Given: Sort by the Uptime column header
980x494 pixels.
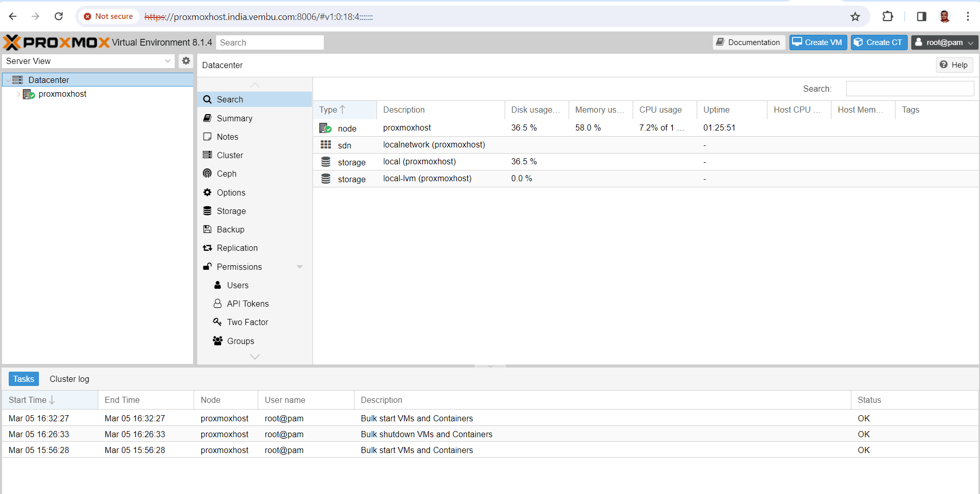Looking at the screenshot, I should pyautogui.click(x=732, y=110).
